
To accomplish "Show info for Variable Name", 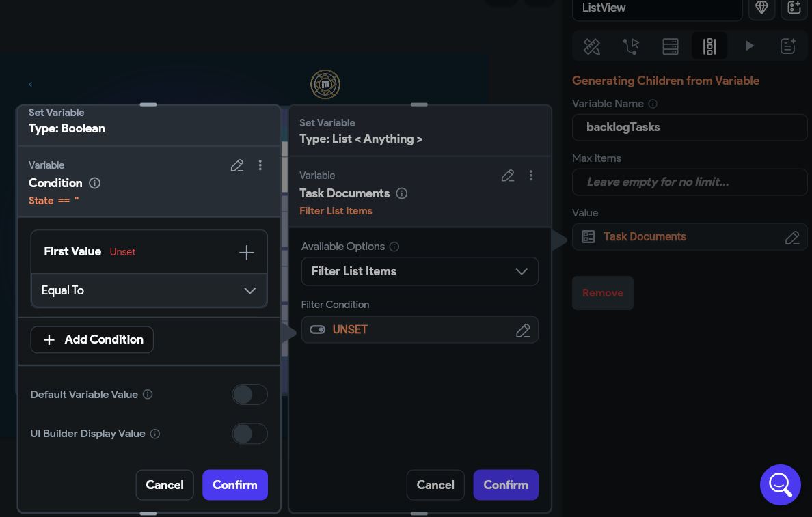I will 653,104.
